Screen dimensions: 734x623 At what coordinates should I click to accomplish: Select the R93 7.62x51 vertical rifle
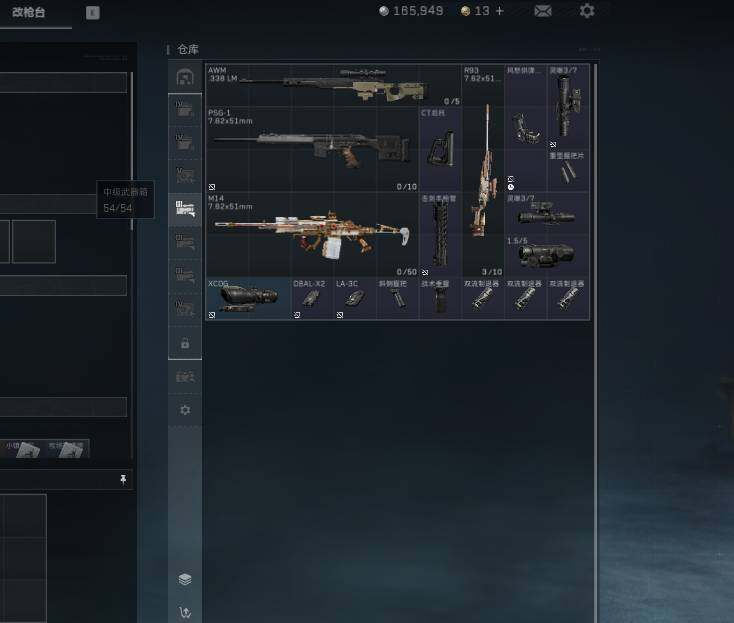tap(483, 170)
